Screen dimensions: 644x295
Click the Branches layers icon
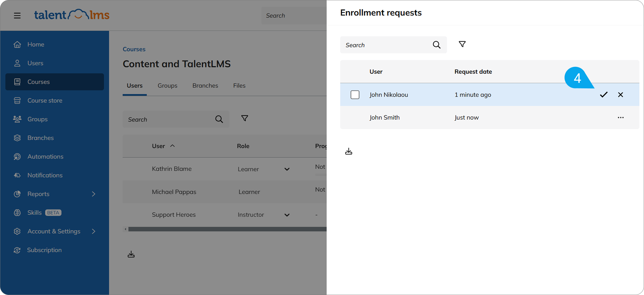point(17,138)
